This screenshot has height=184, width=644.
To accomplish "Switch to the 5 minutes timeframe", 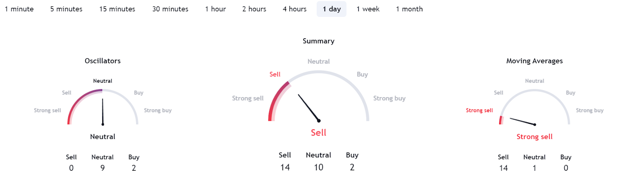I will coord(66,9).
